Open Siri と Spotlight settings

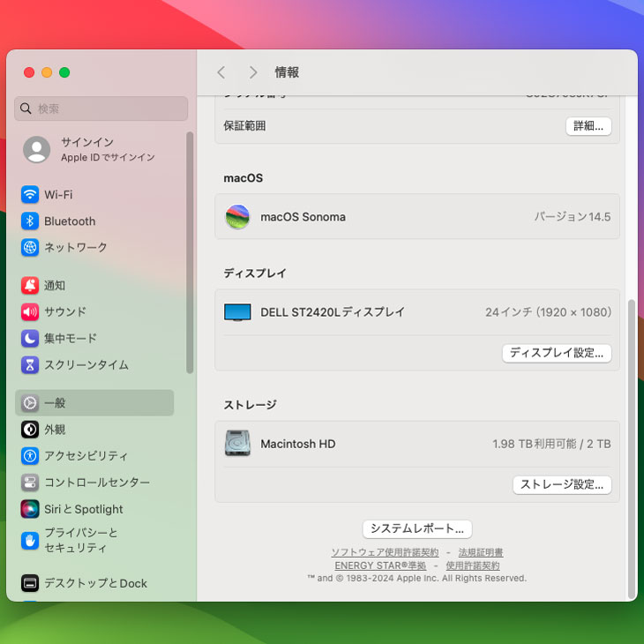83,509
